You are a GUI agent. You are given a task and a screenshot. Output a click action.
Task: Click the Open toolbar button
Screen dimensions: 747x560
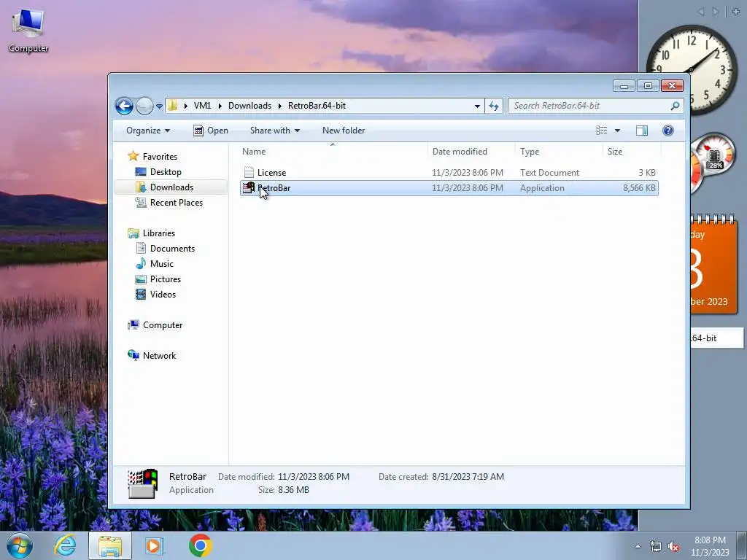211,131
